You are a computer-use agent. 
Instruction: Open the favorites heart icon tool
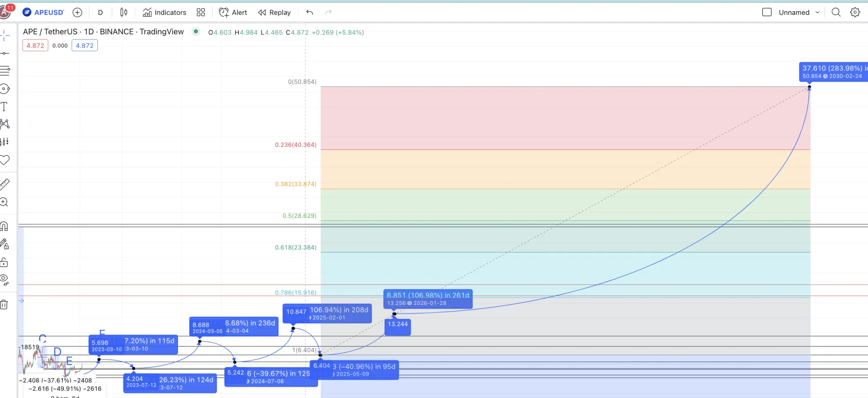tap(5, 160)
